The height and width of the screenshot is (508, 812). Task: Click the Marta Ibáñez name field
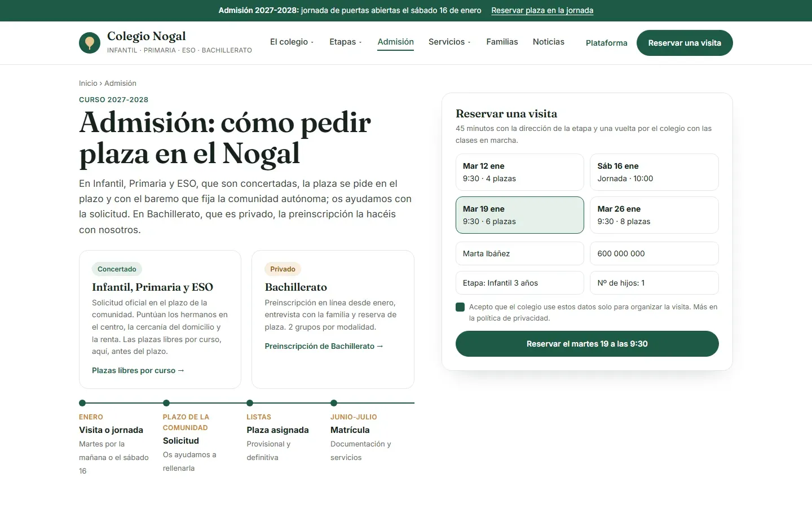click(x=520, y=253)
